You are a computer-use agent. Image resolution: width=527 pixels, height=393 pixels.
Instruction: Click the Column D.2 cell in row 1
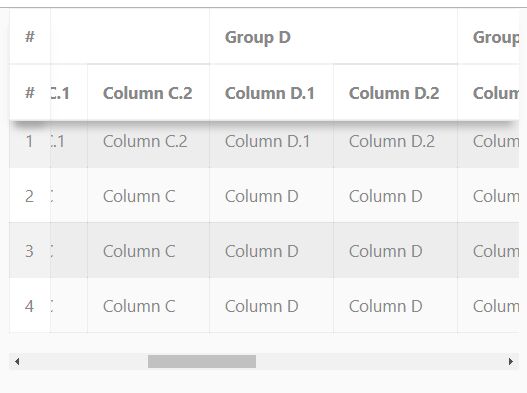pos(395,141)
